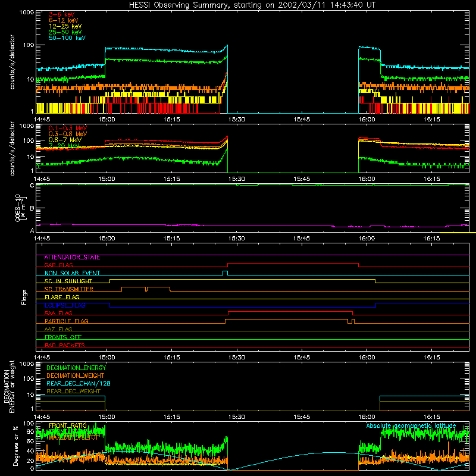Select the 12-25 keV legend label
This screenshot has width=476, height=476.
(65, 26)
